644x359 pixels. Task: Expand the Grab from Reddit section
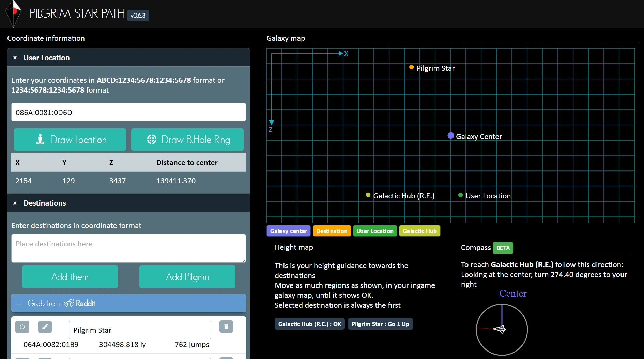coord(128,303)
